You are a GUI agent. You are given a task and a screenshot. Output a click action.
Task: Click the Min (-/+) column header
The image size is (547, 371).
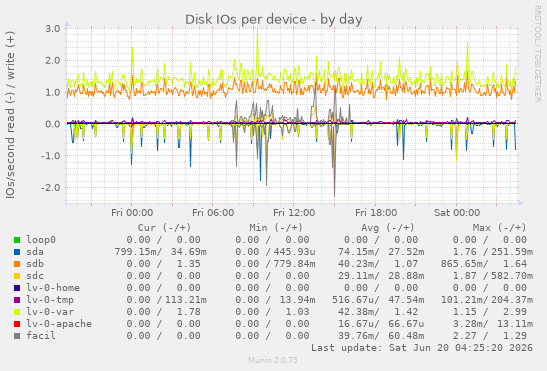click(x=276, y=228)
